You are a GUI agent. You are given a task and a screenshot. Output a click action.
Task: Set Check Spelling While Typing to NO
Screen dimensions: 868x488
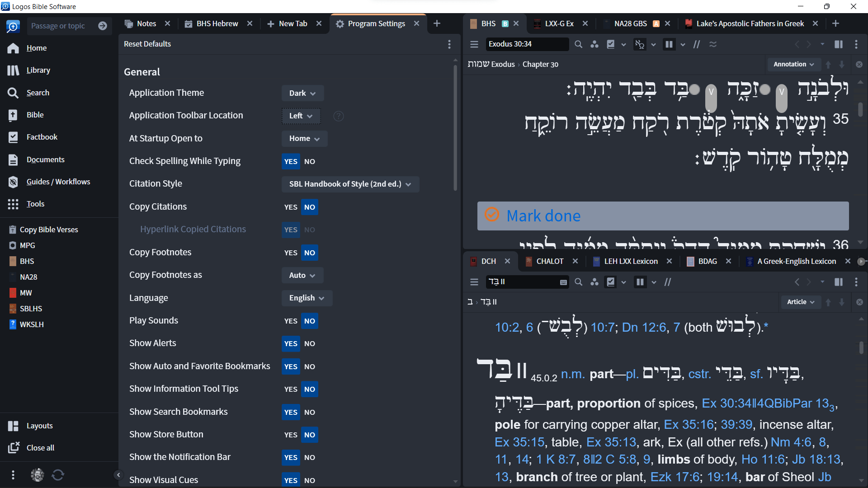(310, 161)
